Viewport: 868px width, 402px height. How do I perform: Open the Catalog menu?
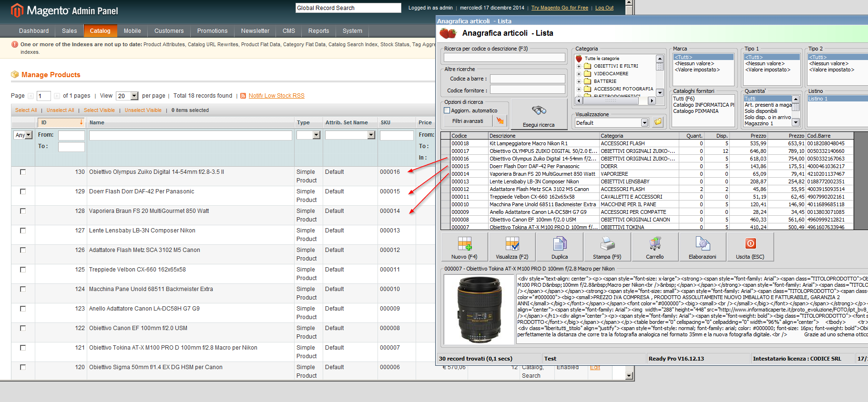[100, 31]
